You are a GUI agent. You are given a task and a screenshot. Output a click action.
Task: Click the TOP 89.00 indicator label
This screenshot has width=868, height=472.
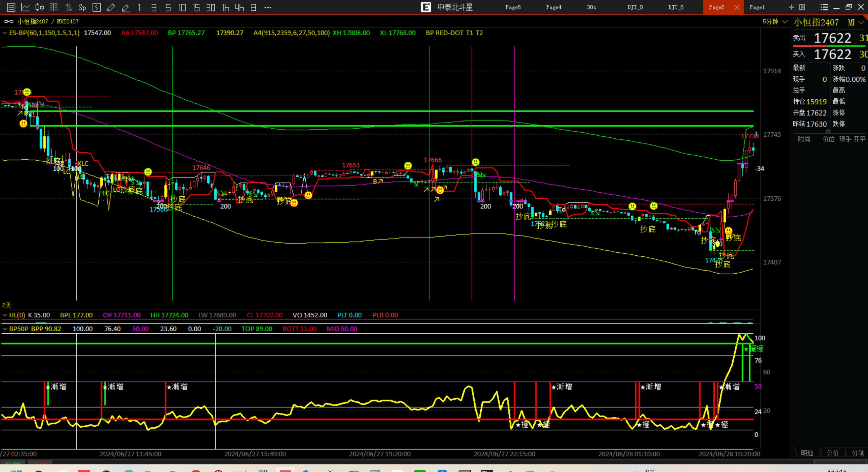257,329
